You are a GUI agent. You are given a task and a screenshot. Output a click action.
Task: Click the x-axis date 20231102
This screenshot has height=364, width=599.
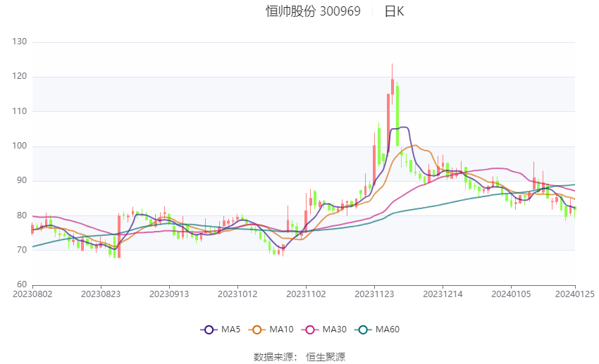pyautogui.click(x=306, y=294)
